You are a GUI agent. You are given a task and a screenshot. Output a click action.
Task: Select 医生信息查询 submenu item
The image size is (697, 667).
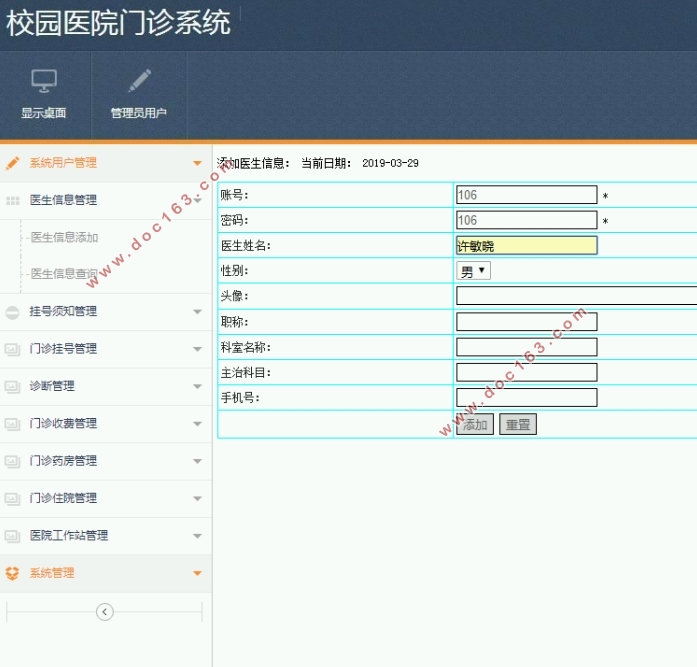pos(64,274)
